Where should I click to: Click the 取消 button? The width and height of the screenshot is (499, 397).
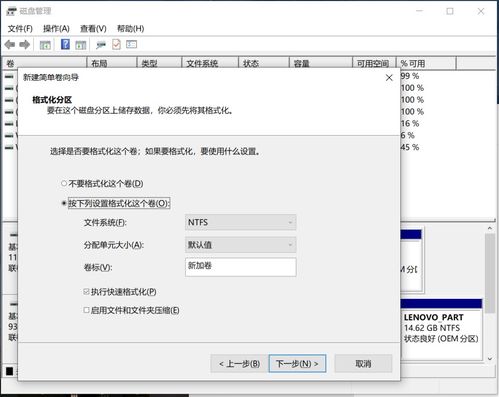[363, 364]
